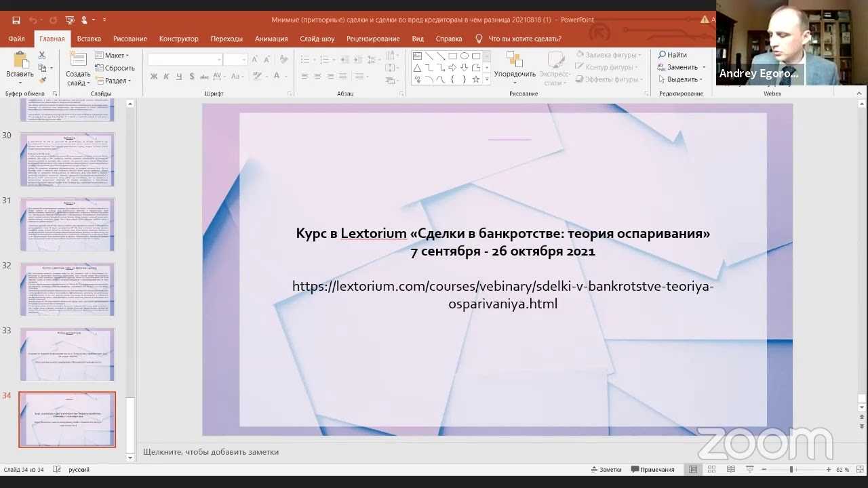Select the Down Arrow block shape
Screen dimensions: 868x488
point(465,68)
